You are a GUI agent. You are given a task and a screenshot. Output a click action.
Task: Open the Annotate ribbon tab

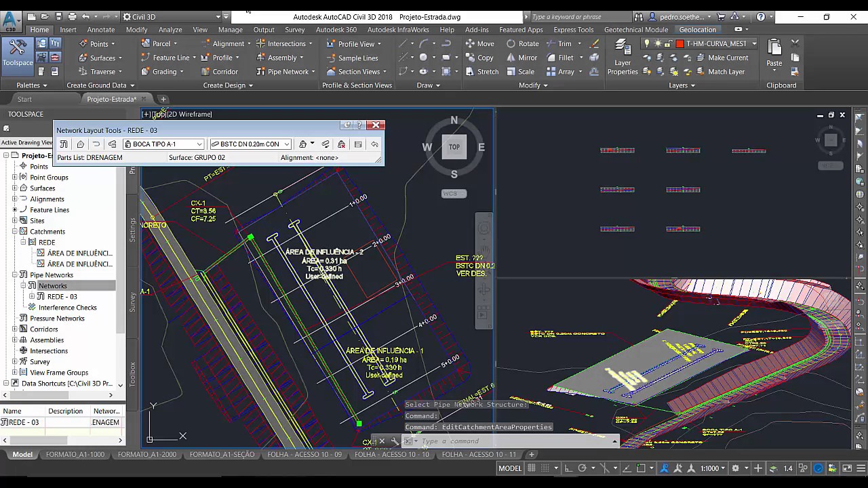[101, 30]
